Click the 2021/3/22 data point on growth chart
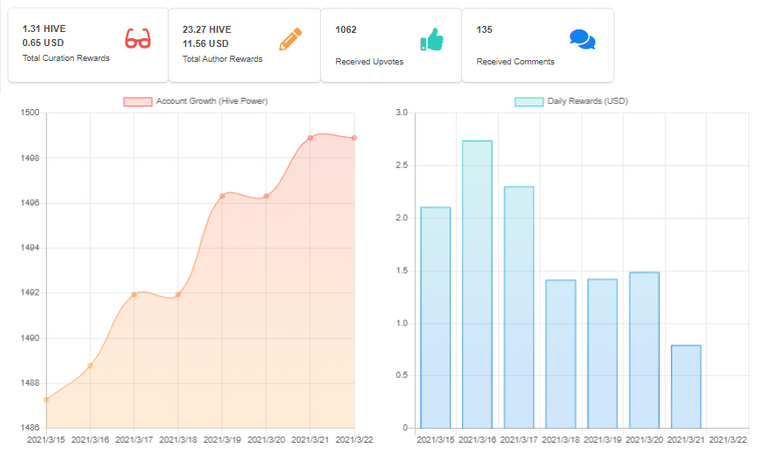Viewport: 768px width, 463px height. click(354, 138)
